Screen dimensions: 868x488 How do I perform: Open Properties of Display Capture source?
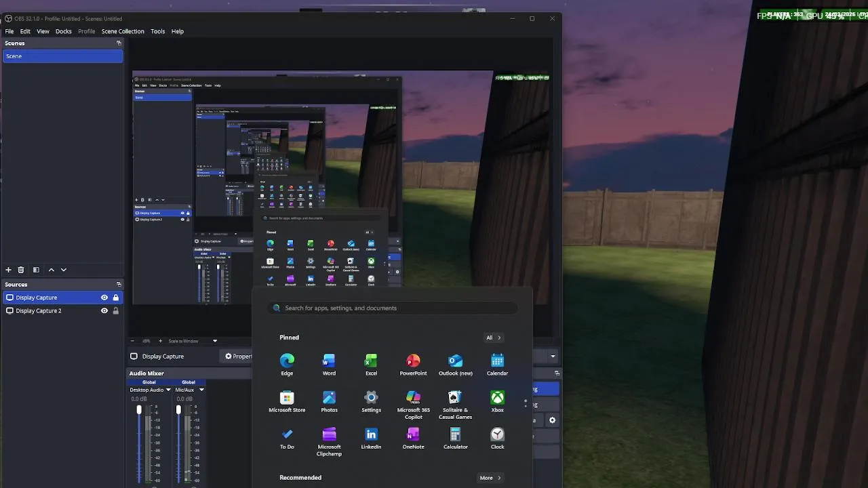pyautogui.click(x=239, y=357)
